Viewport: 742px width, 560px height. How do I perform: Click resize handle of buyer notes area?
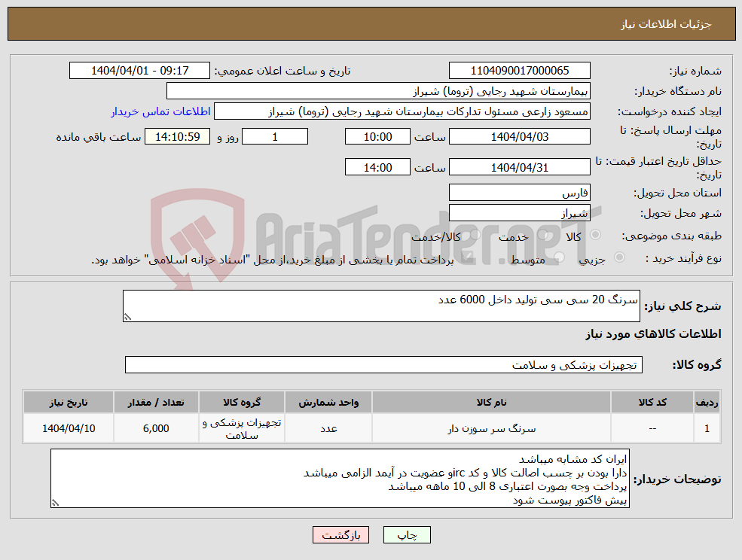(55, 504)
